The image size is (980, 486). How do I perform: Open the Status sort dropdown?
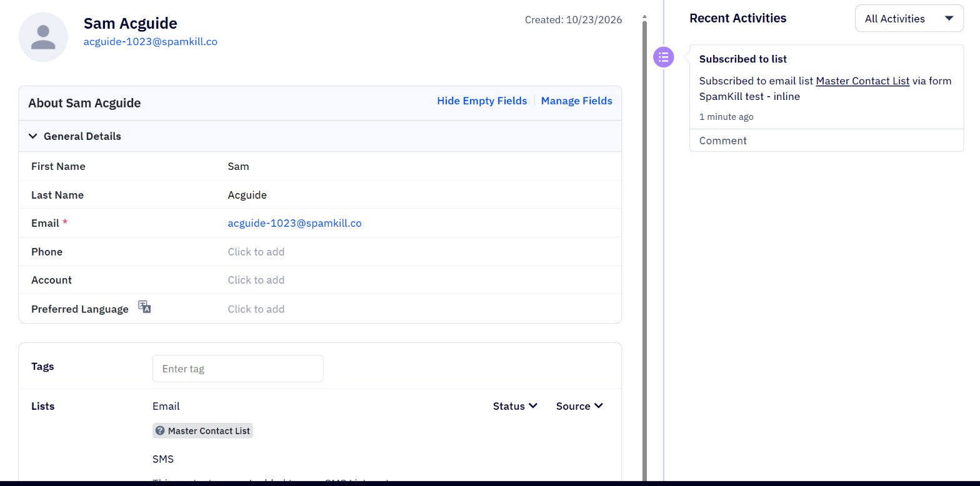click(x=515, y=406)
